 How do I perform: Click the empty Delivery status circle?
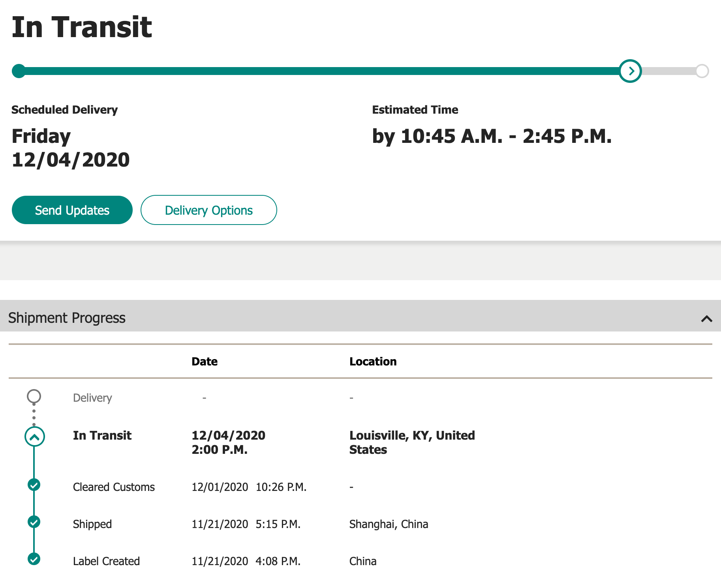point(34,396)
